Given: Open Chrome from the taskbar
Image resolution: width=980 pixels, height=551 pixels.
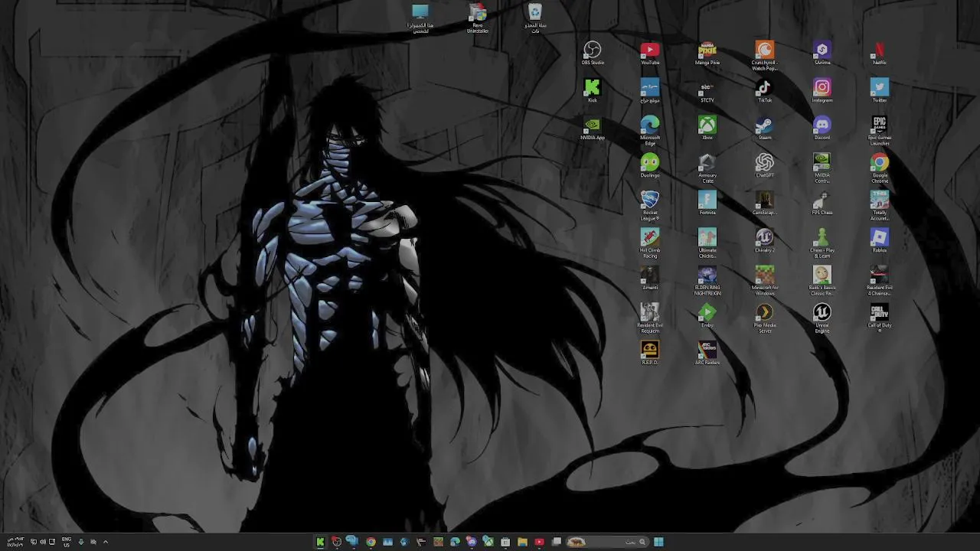Looking at the screenshot, I should pos(371,542).
